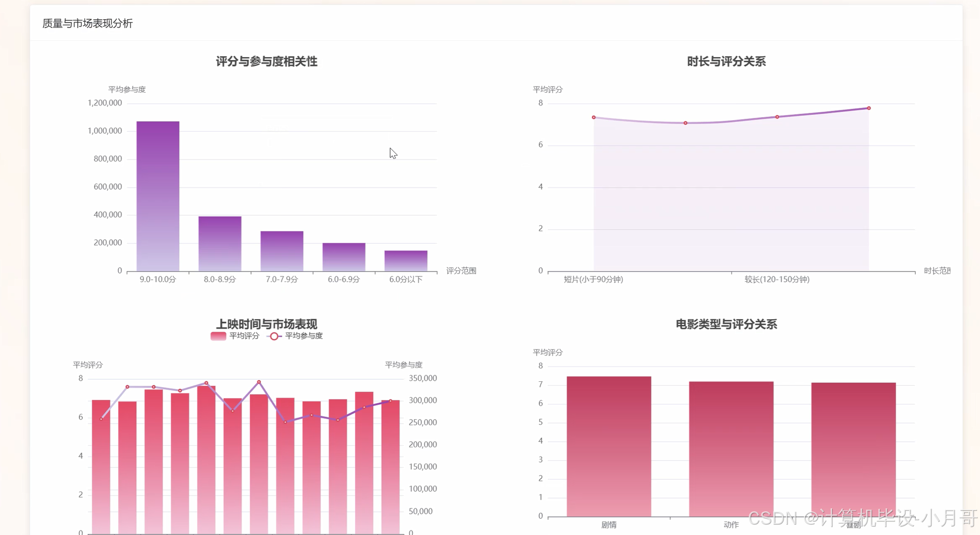Click the 上映时间与市场表现 chart title
The width and height of the screenshot is (980, 535).
[267, 324]
